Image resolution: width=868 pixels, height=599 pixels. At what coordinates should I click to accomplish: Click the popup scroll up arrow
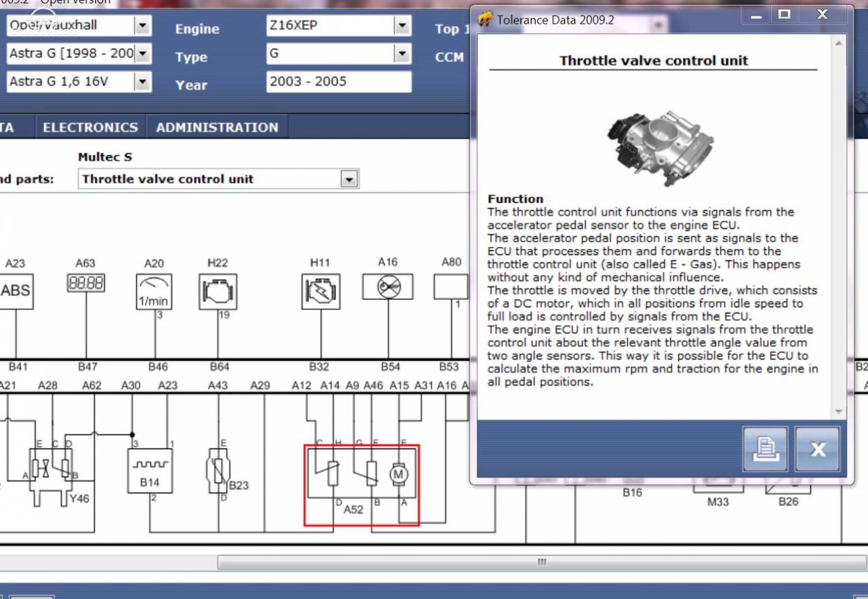(x=838, y=44)
